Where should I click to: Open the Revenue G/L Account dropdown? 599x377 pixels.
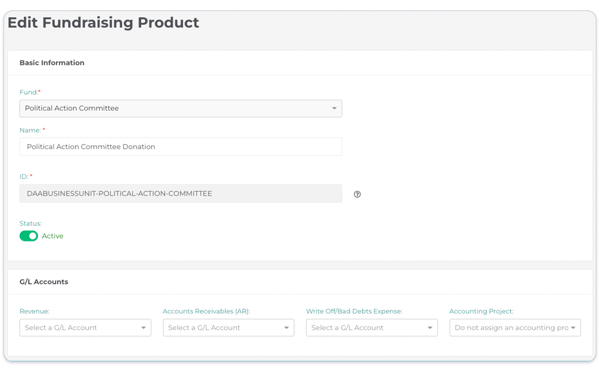pyautogui.click(x=85, y=328)
